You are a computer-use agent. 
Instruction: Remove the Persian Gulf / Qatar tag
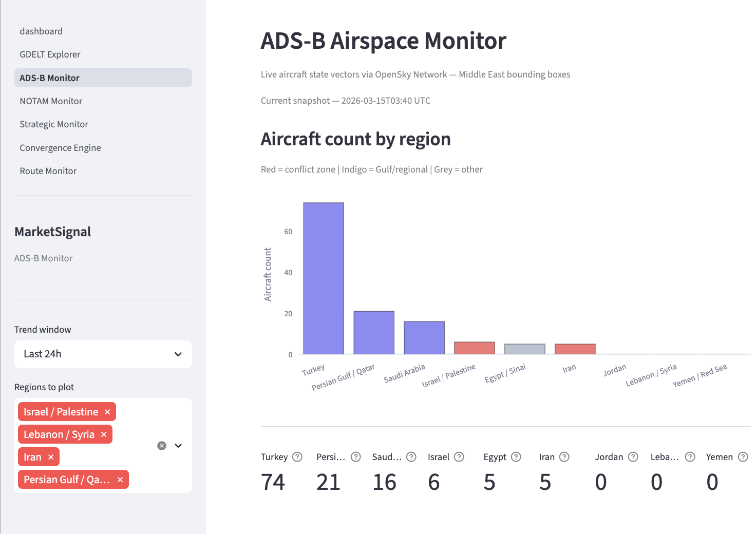click(120, 479)
